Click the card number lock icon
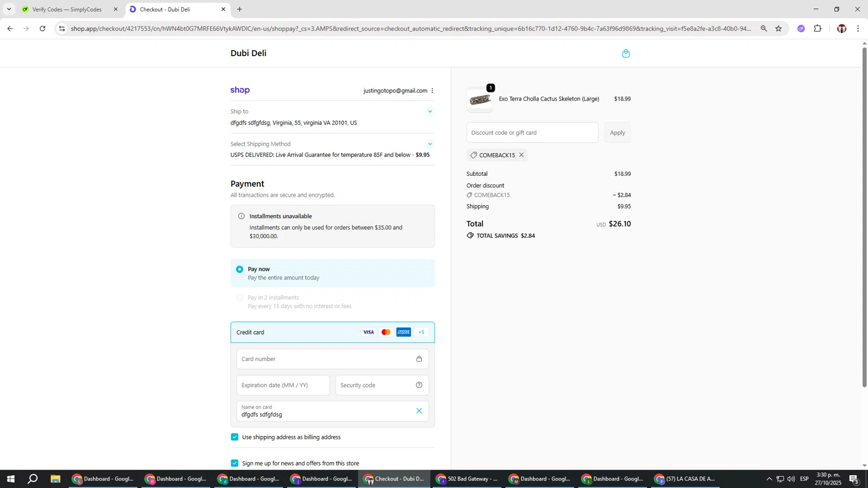 point(419,359)
